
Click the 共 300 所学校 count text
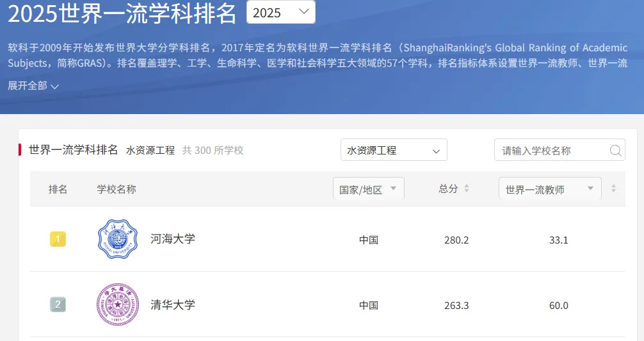(213, 150)
